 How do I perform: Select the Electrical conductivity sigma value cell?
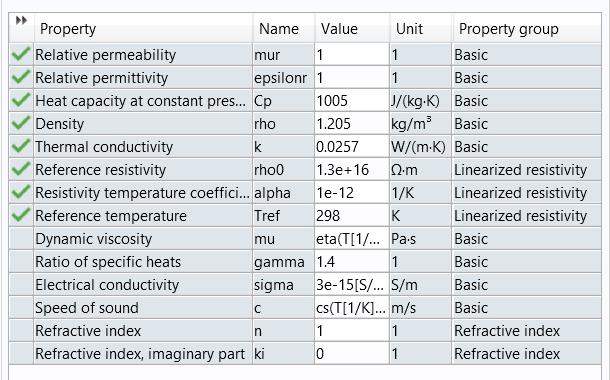(x=352, y=285)
